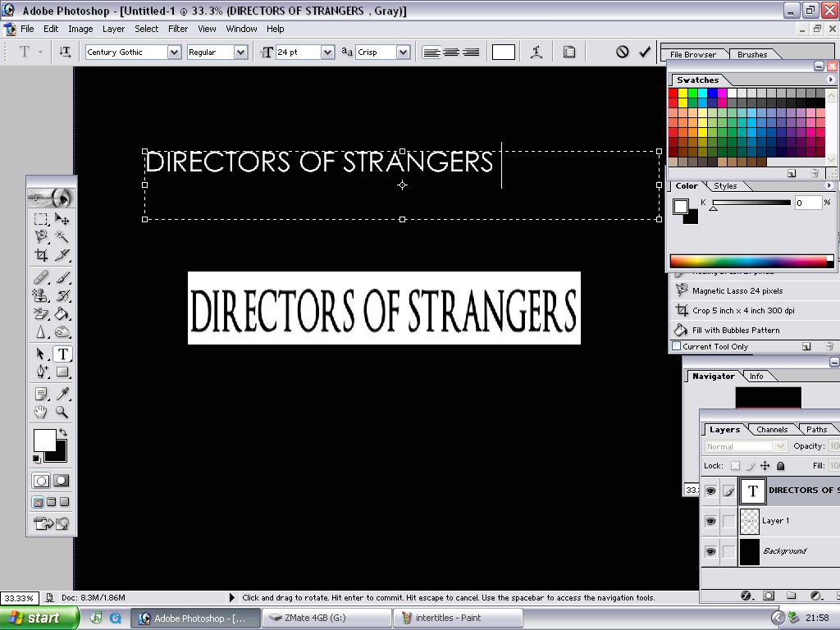This screenshot has height=630, width=840.
Task: Swap foreground and background colors
Action: (63, 432)
